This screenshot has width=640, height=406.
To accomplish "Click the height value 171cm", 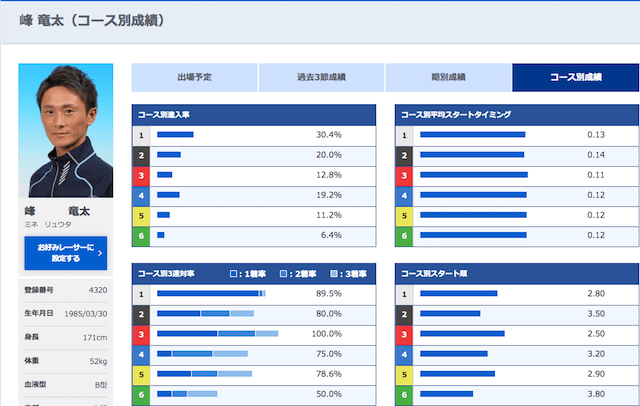I will click(95, 337).
